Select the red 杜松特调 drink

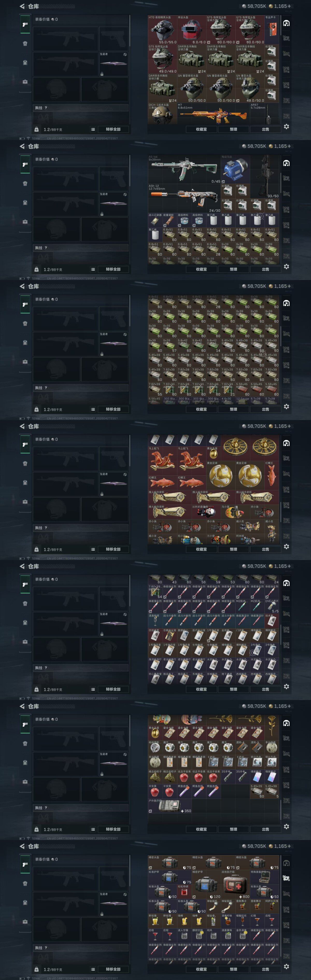(184, 892)
